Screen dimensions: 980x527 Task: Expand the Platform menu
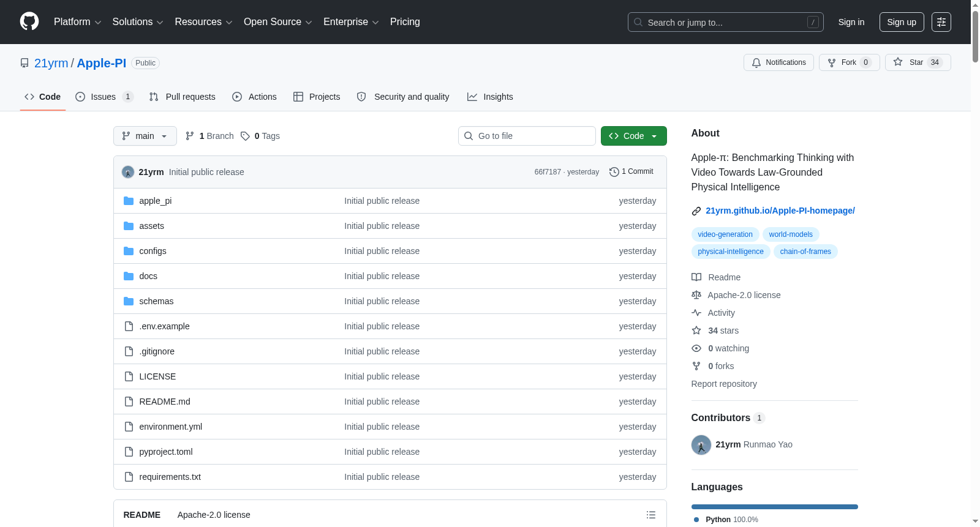click(78, 22)
